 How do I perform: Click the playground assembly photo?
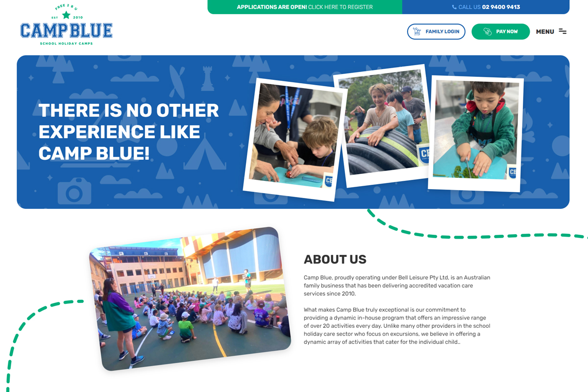(x=190, y=298)
